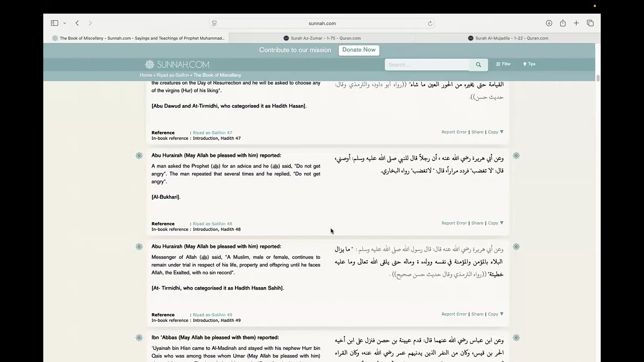Screen dimensions: 644x362
Task: Report Error for Hadith 48
Action: [454, 223]
